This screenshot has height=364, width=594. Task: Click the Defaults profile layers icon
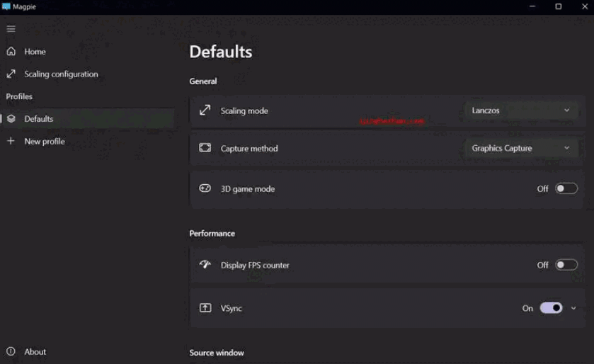pos(11,119)
